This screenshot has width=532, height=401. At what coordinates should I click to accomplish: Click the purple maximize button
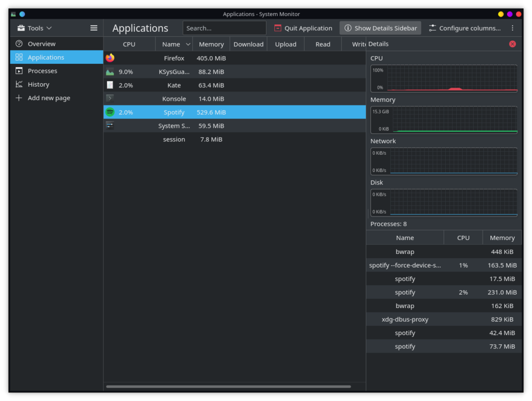(x=510, y=14)
